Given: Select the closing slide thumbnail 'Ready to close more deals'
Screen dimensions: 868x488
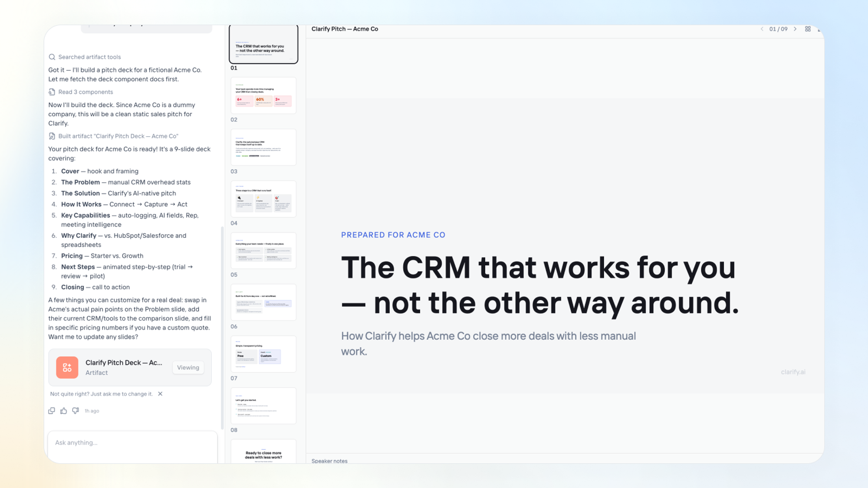Looking at the screenshot, I should [x=263, y=451].
